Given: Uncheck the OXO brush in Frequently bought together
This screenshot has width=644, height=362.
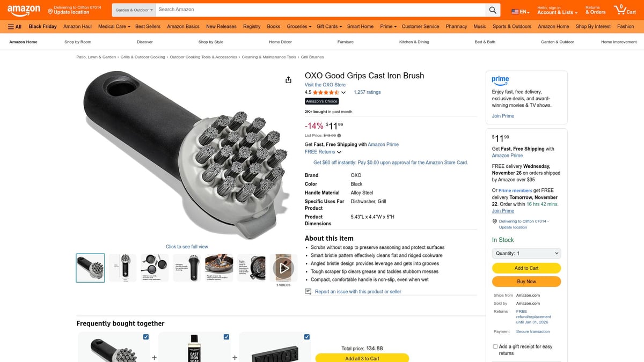Looking at the screenshot, I should 145,337.
